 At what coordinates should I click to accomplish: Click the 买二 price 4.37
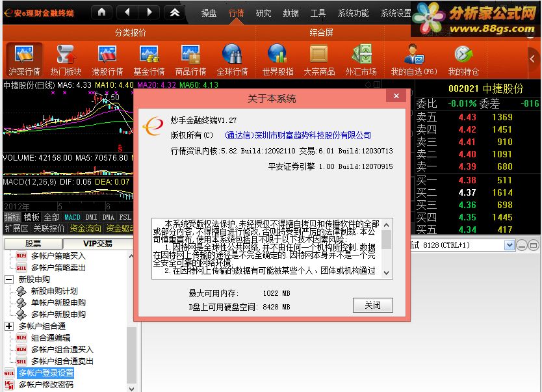click(x=467, y=192)
